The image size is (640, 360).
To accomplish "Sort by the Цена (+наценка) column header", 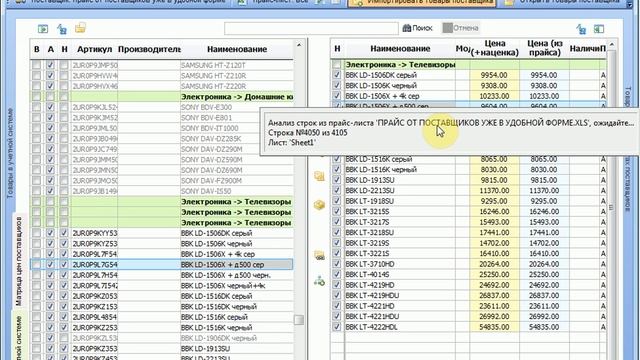I will (494, 48).
